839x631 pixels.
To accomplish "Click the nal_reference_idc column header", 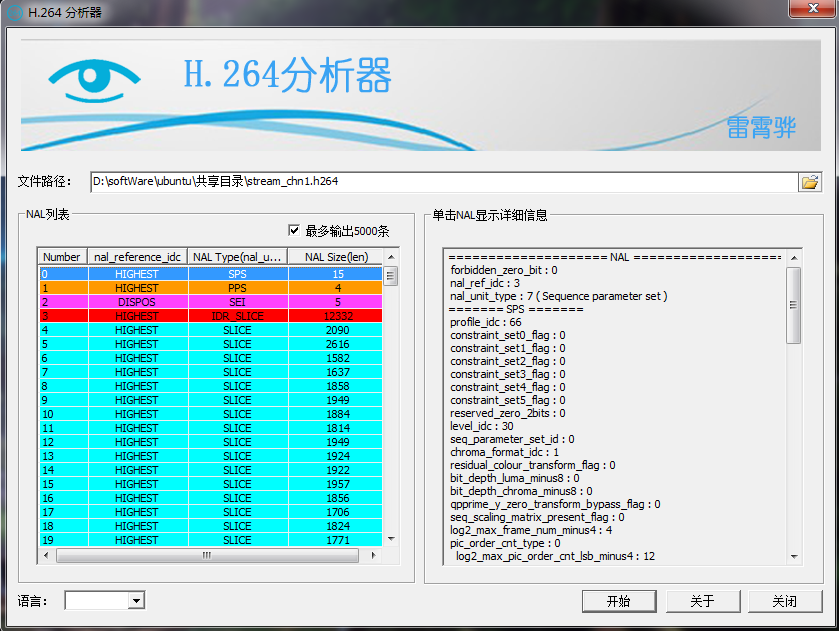I will click(x=135, y=256).
